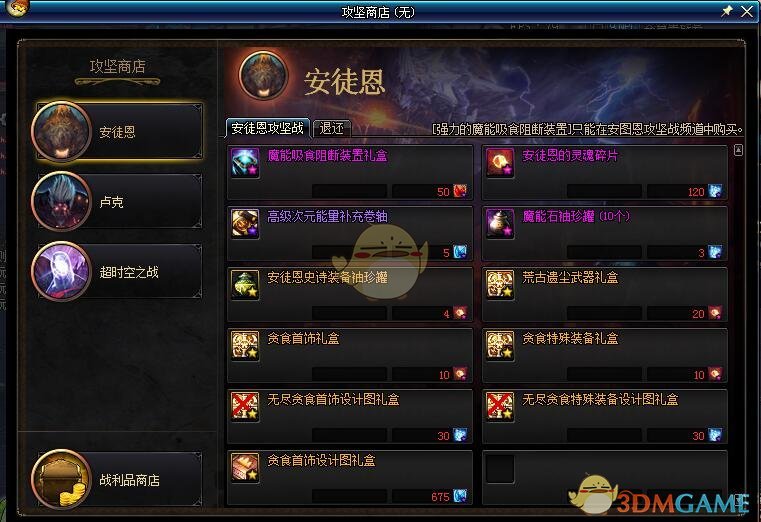The image size is (761, 522).
Task: Click the 贪食特殊装备礼盒 icon
Action: click(500, 346)
